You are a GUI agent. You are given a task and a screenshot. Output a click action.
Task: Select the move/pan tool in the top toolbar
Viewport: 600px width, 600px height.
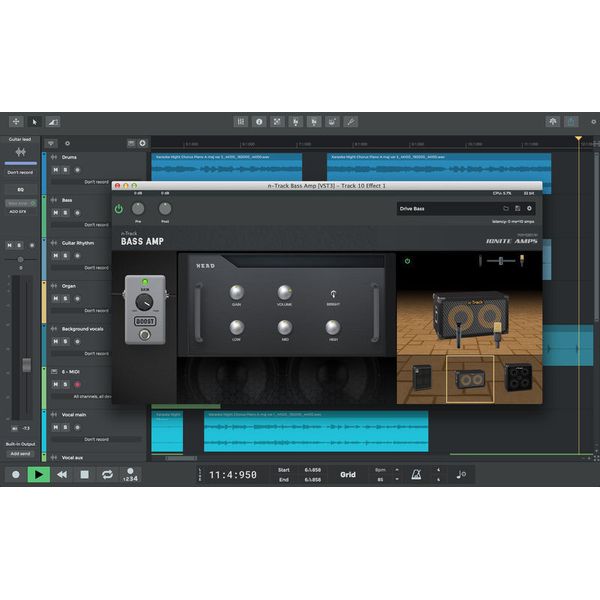click(16, 122)
